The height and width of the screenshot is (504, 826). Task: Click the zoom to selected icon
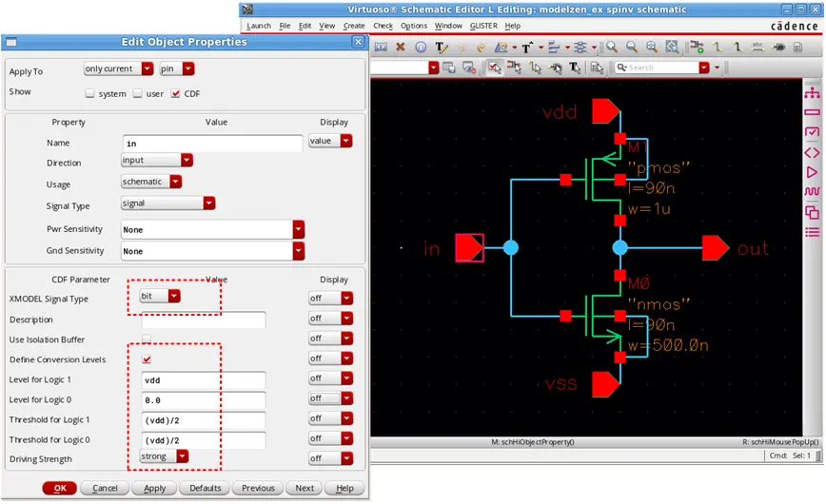(672, 47)
